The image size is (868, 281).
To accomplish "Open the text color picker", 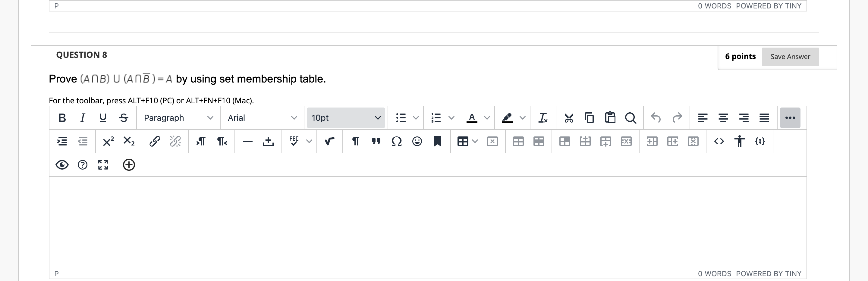I will click(x=472, y=118).
